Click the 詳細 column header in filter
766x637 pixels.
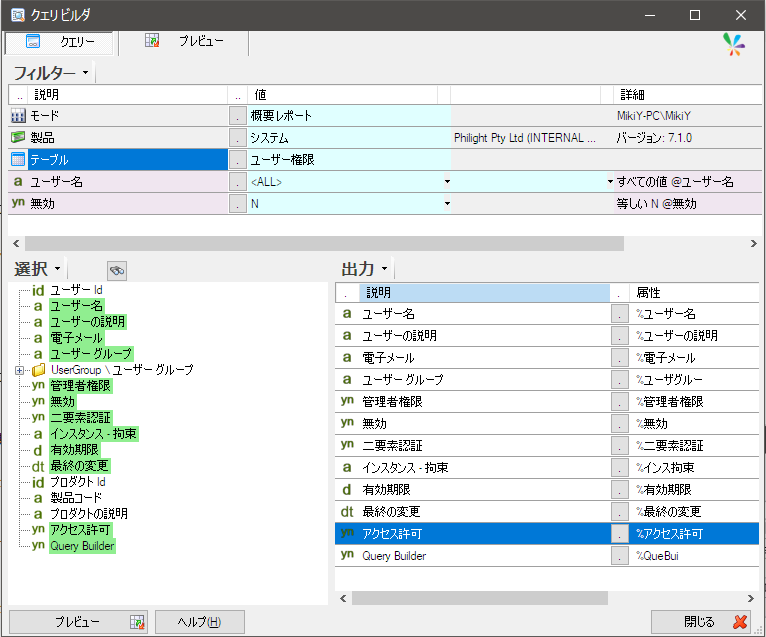tap(688, 94)
